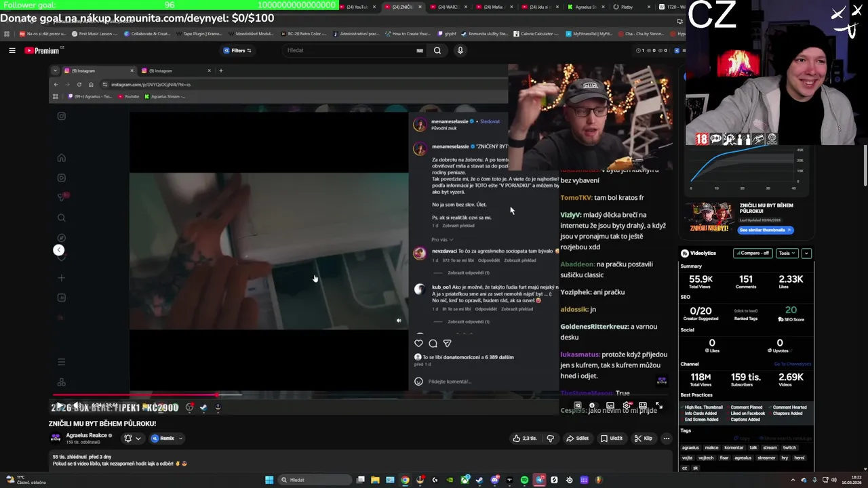The image size is (868, 488).
Task: Open the Calorie Calculator bookmark
Action: 536,33
